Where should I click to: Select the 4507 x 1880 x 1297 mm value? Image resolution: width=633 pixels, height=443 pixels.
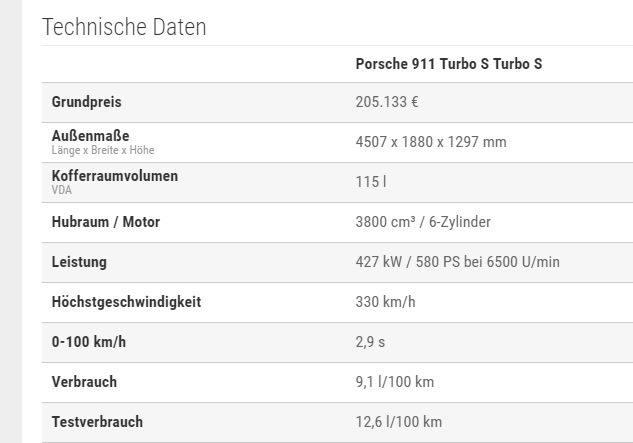(x=431, y=142)
